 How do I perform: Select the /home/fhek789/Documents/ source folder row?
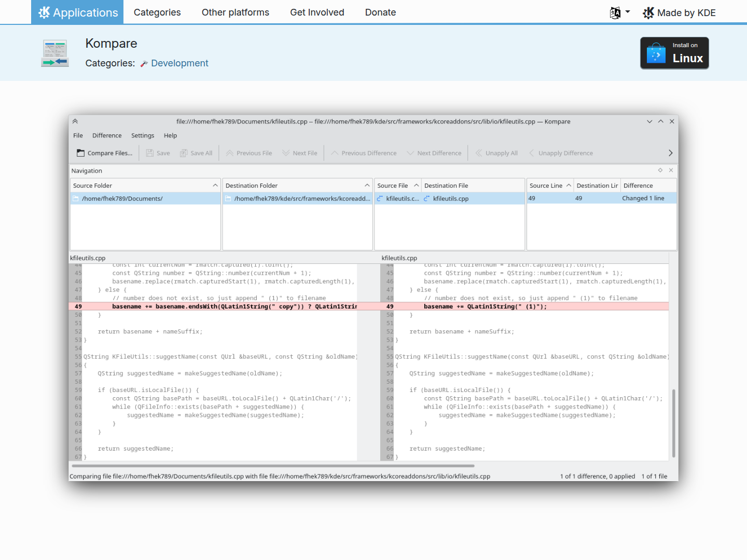145,199
